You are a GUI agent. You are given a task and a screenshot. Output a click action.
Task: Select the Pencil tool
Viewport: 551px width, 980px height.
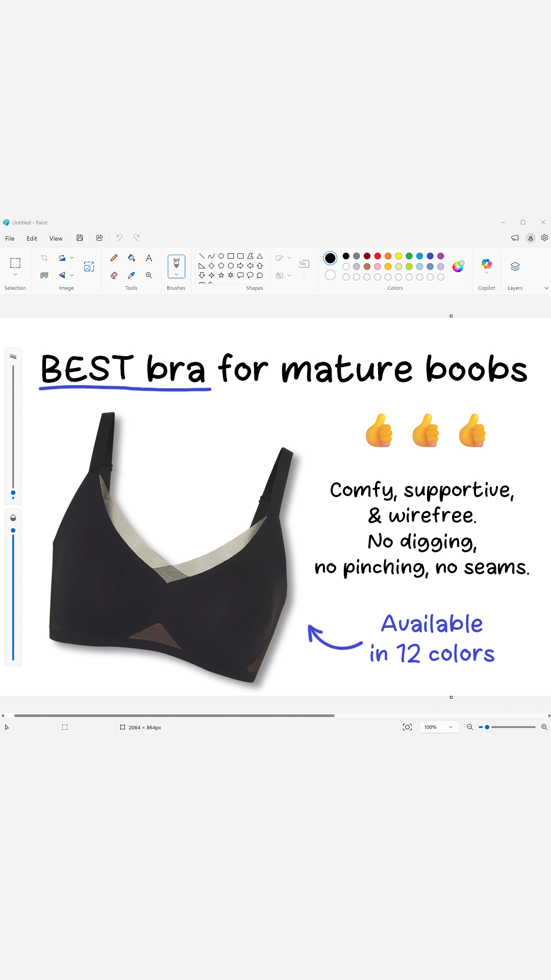[x=114, y=258]
